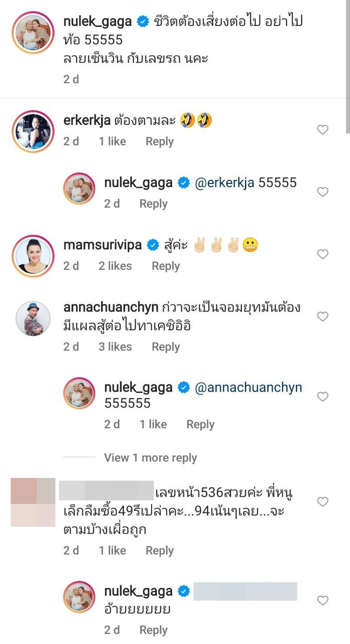Click the @annachuanchyn mention link
Viewport: 350px width, 644px height.
pos(248,388)
